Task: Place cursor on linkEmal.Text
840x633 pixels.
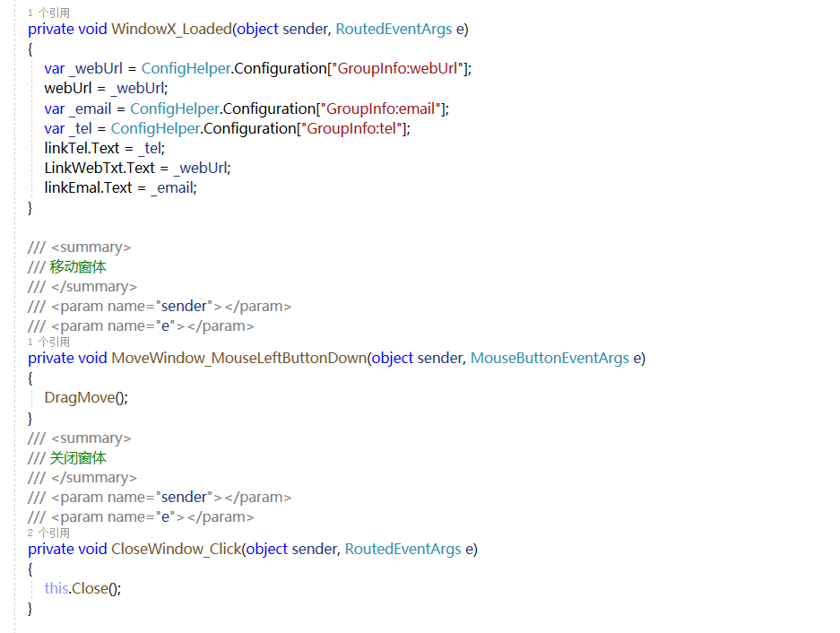Action: click(x=89, y=188)
